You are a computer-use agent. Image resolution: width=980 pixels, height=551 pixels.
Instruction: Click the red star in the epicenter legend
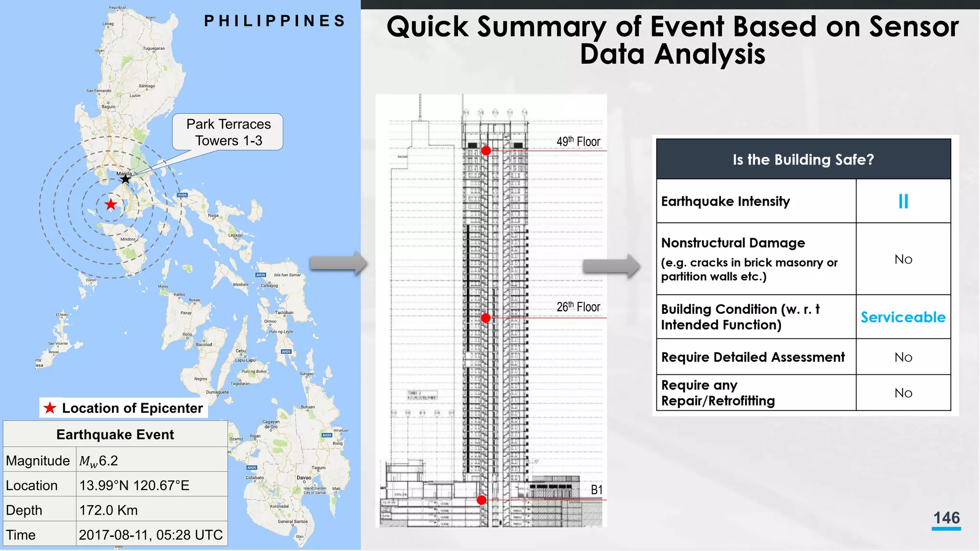[50, 408]
